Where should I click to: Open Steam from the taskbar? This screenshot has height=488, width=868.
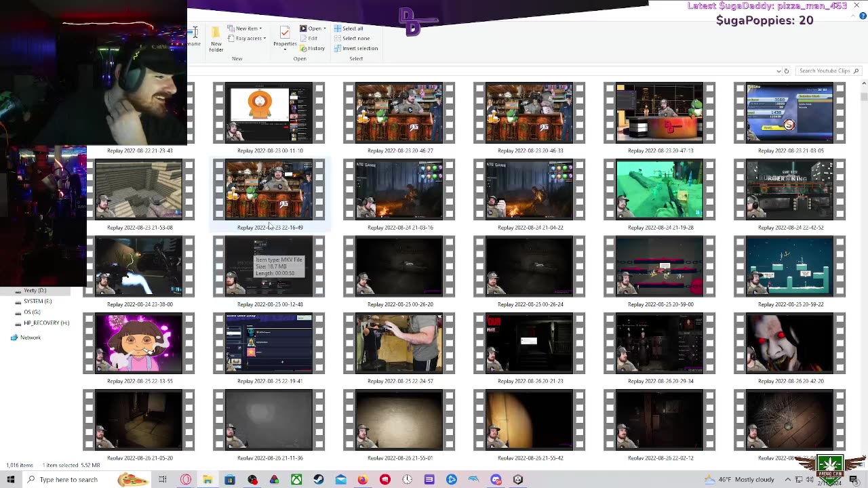pos(319,480)
